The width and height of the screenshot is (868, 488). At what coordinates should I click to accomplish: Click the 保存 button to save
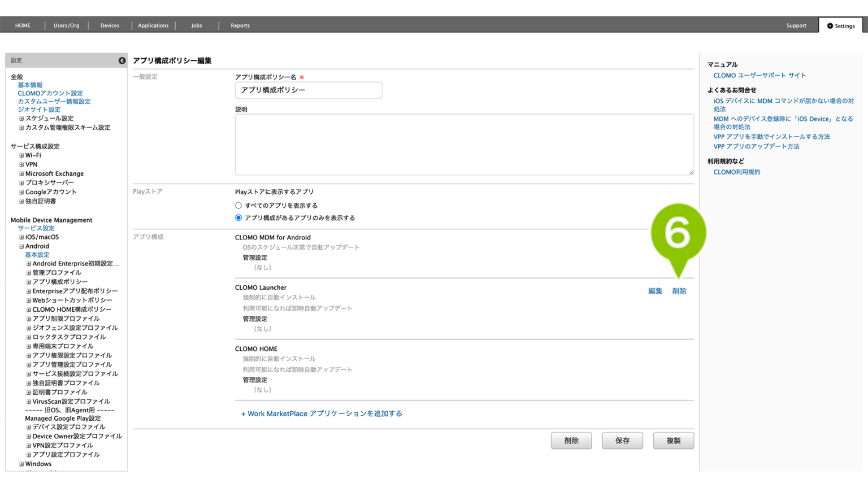[x=622, y=441]
